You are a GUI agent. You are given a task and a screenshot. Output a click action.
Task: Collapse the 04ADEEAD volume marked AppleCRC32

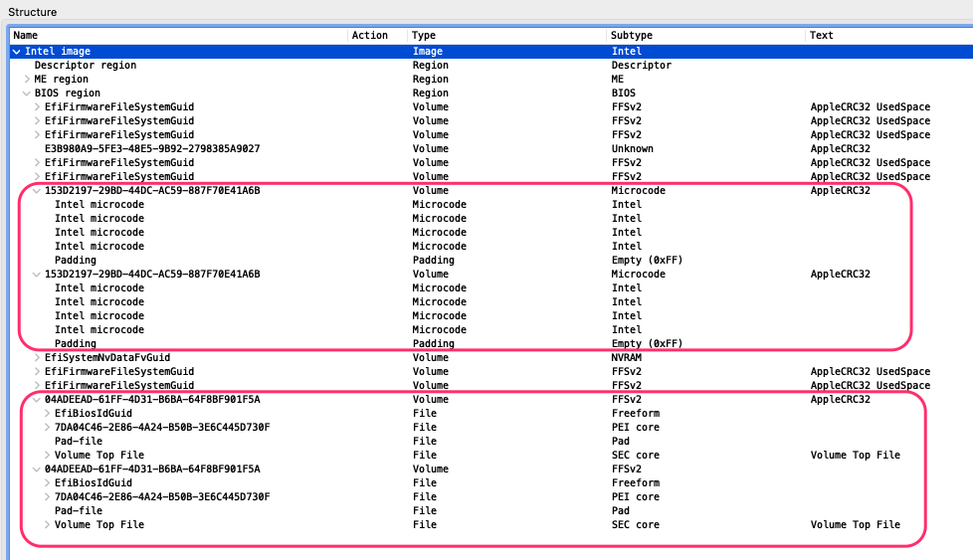[x=37, y=400]
